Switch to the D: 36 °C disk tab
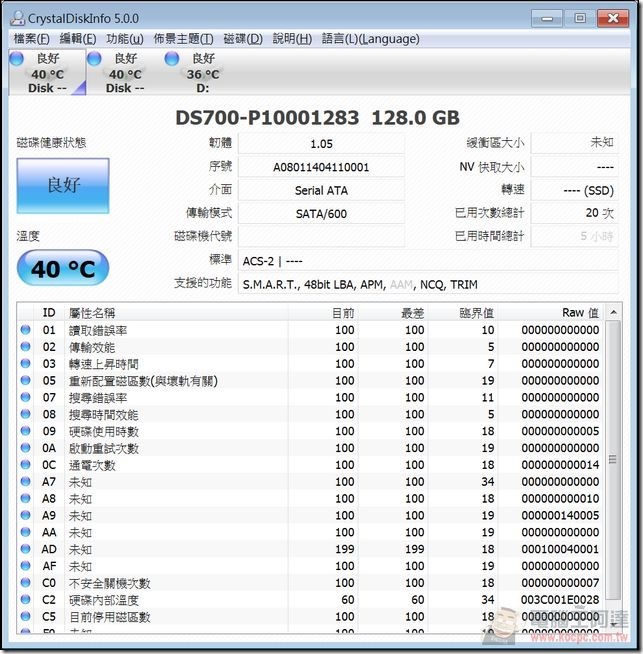The image size is (643, 654). point(202,72)
